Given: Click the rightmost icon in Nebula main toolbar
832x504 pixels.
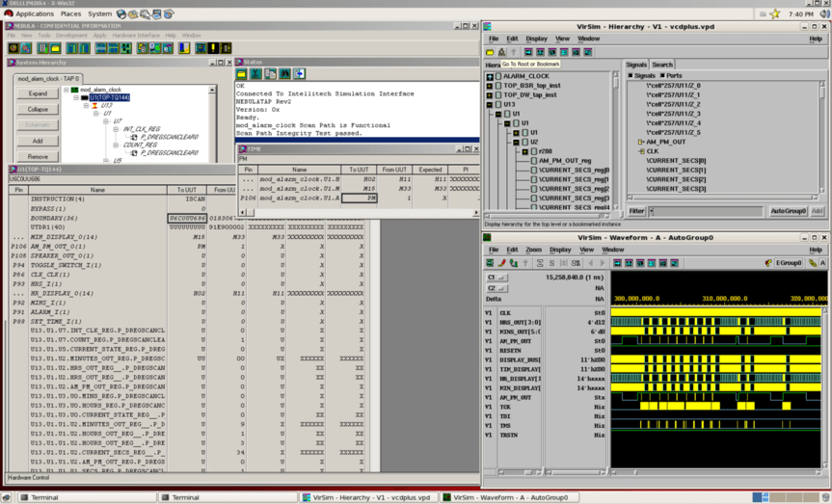Looking at the screenshot, I should click(x=226, y=48).
